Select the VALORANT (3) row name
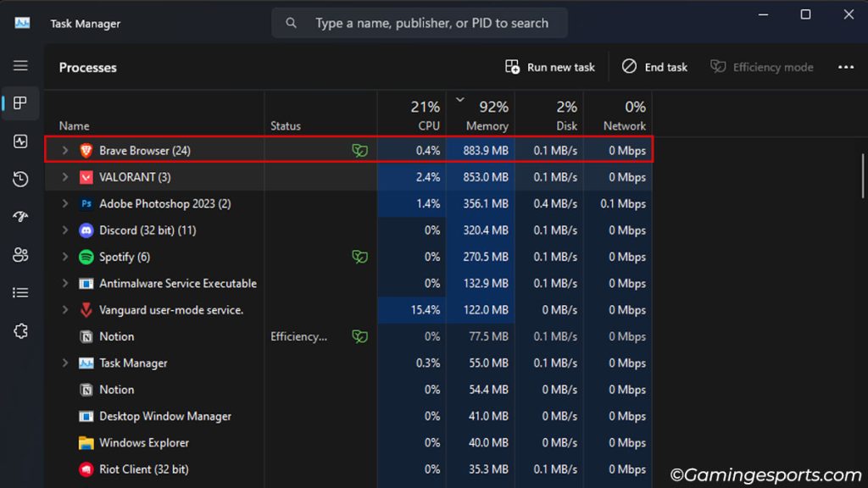 135,177
